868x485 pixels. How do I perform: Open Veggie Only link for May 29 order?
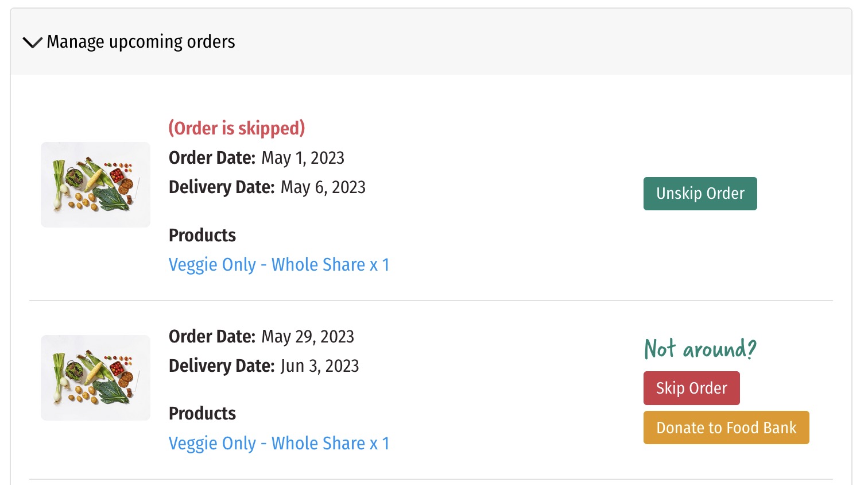click(279, 443)
